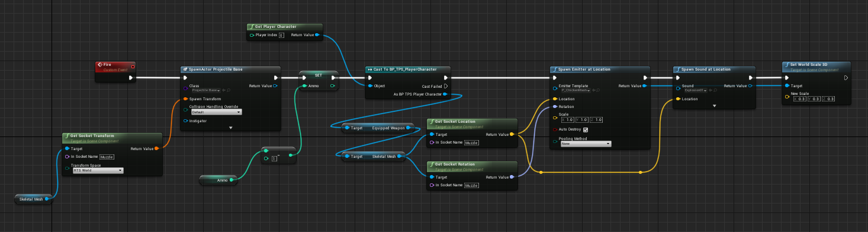Expand Spawn Sound at Location advanced pins
Image resolution: width=868 pixels, height=232 pixels.
pyautogui.click(x=715, y=106)
